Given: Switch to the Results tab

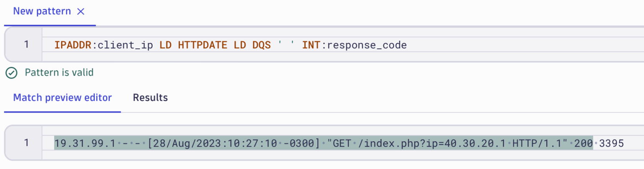Looking at the screenshot, I should pyautogui.click(x=150, y=98).
